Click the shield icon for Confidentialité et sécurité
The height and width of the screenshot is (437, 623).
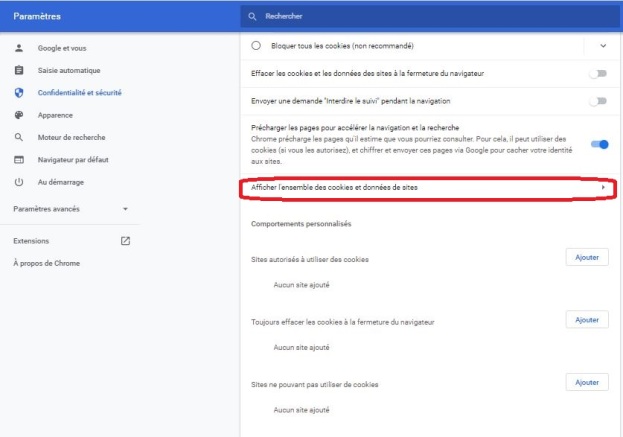19,93
